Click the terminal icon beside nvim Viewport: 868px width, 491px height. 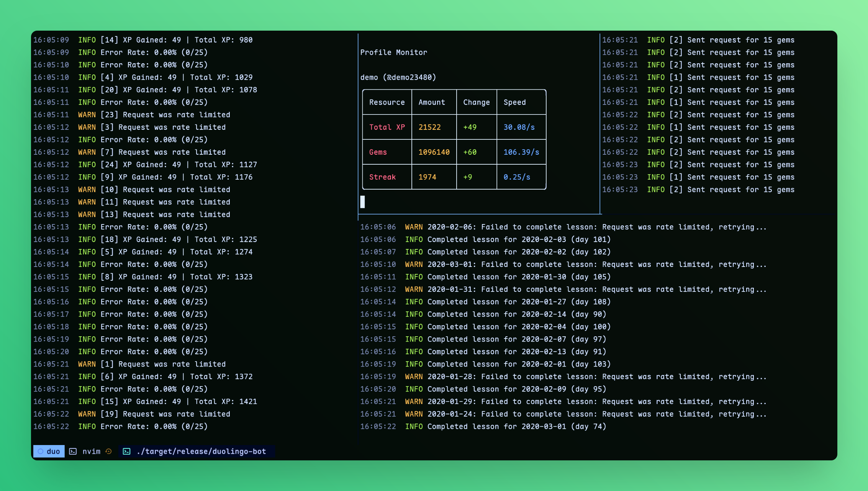coord(73,451)
